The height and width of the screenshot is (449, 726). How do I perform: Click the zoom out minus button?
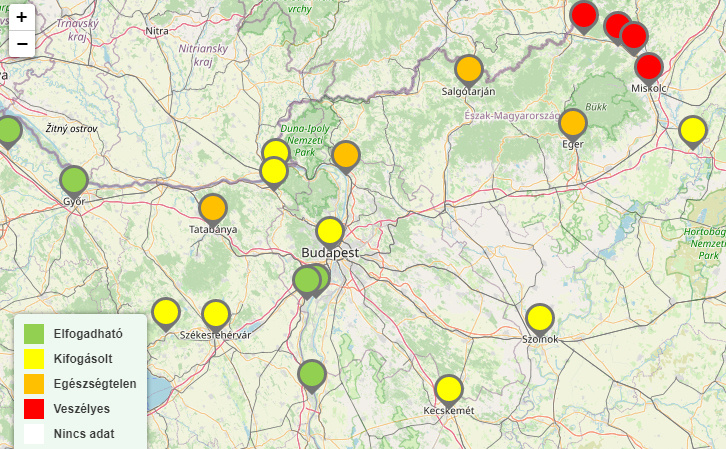pos(21,43)
